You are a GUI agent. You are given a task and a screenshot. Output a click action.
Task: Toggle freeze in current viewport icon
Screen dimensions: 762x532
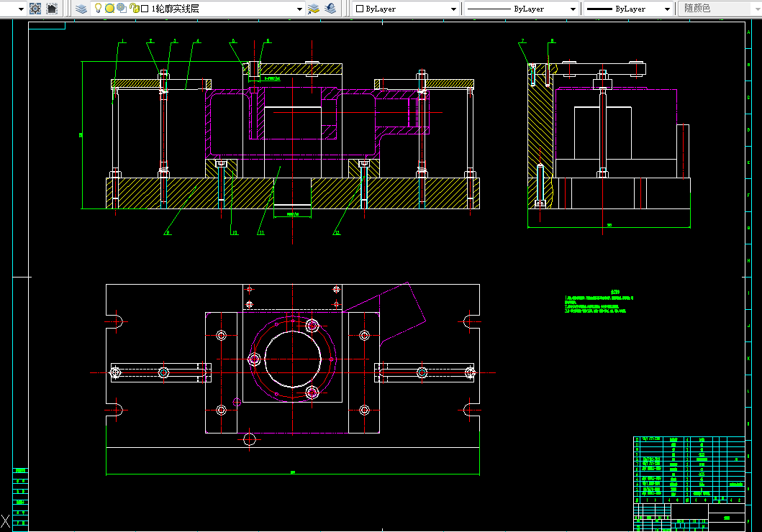(122, 8)
